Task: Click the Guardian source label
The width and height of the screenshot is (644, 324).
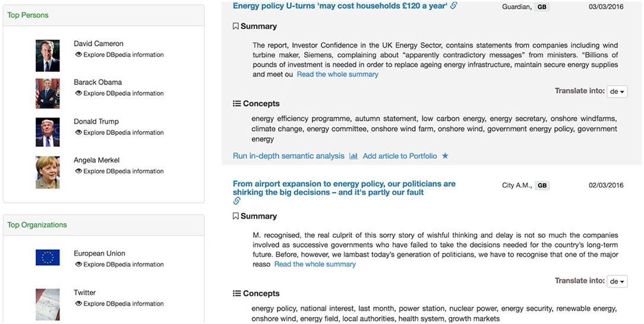Action: coord(517,7)
